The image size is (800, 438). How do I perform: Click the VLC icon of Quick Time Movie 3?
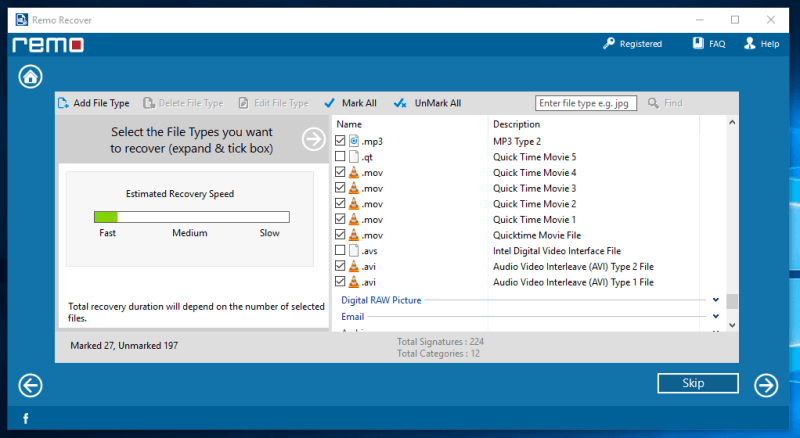point(354,188)
